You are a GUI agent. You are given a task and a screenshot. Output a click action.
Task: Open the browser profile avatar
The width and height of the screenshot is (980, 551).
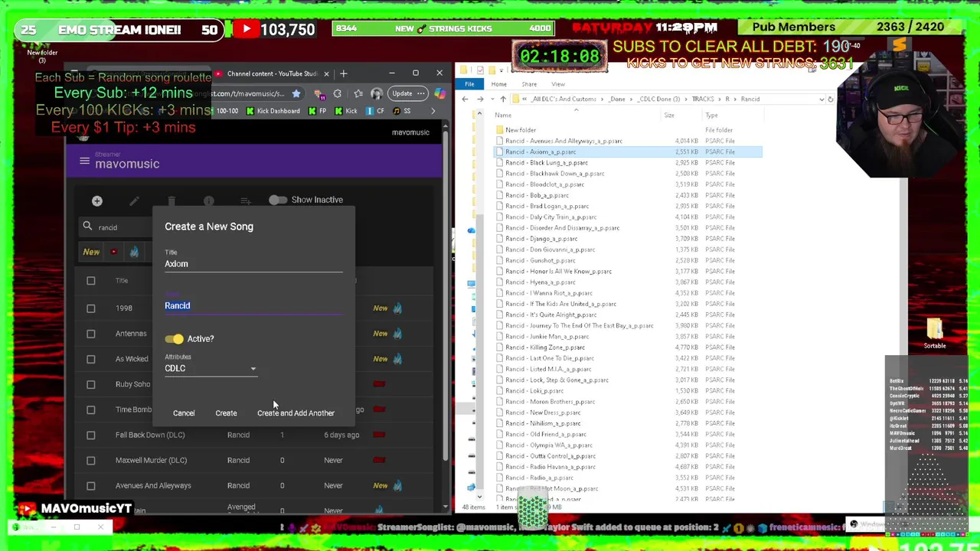tap(376, 93)
